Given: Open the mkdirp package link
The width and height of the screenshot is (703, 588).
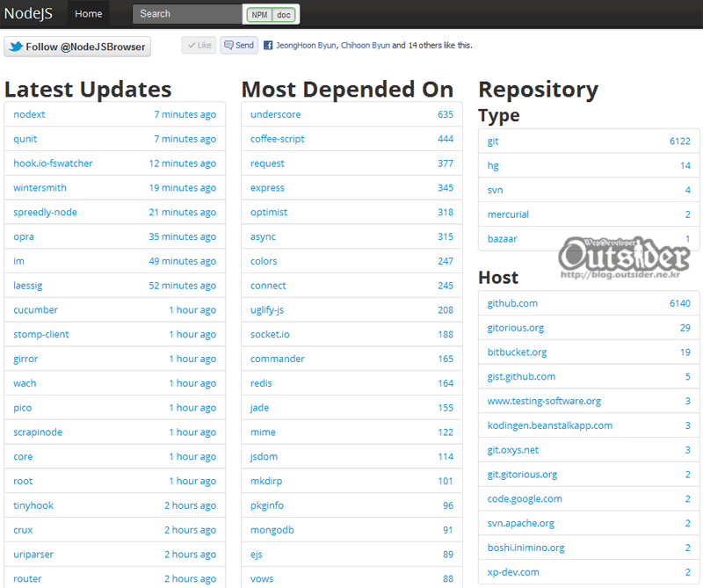Looking at the screenshot, I should 266,482.
